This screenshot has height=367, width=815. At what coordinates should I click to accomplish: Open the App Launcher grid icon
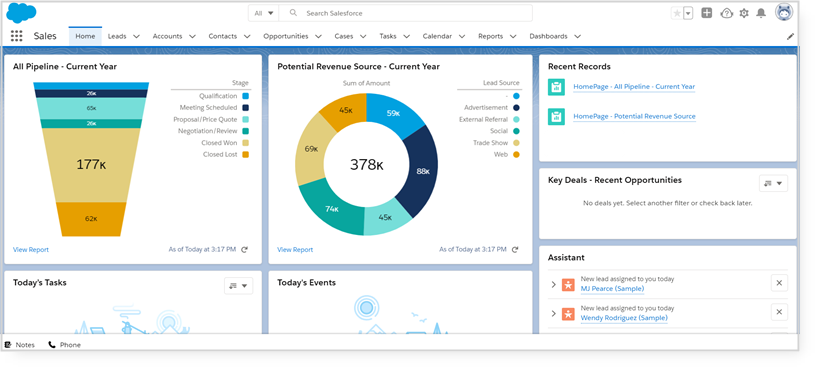17,36
